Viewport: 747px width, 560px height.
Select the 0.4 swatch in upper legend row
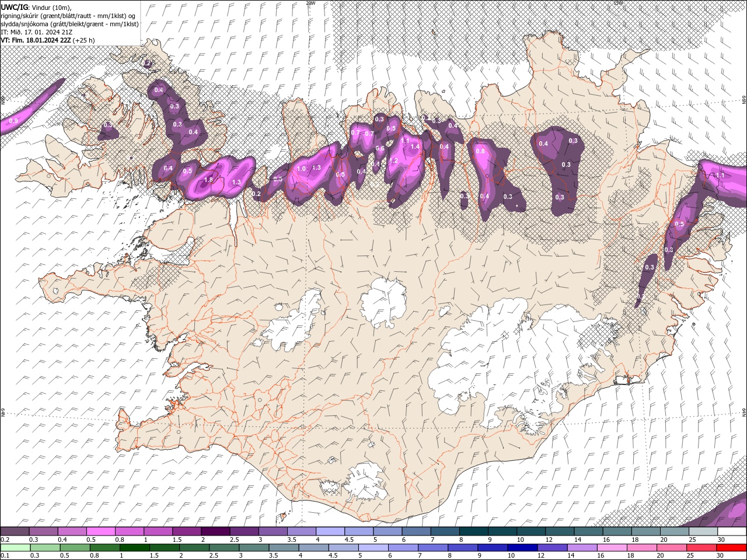pyautogui.click(x=72, y=531)
